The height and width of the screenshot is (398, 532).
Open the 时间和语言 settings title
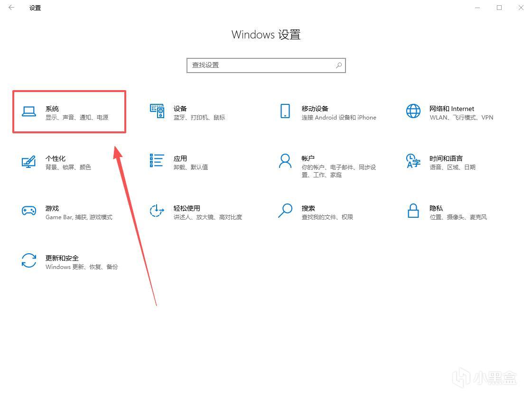tap(446, 158)
